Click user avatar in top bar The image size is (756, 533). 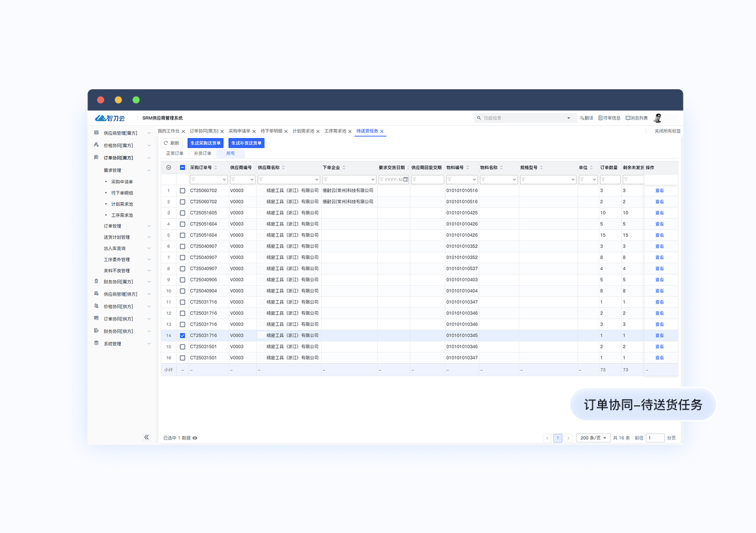(x=658, y=118)
